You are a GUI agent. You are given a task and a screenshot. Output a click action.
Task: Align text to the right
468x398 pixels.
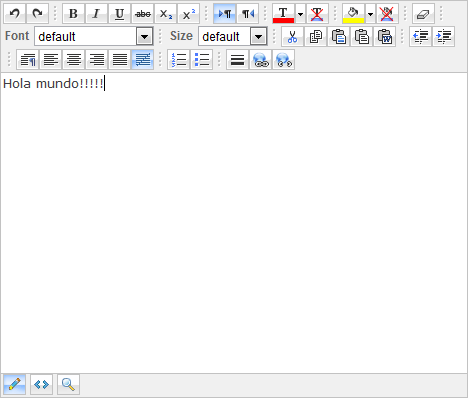[97, 60]
